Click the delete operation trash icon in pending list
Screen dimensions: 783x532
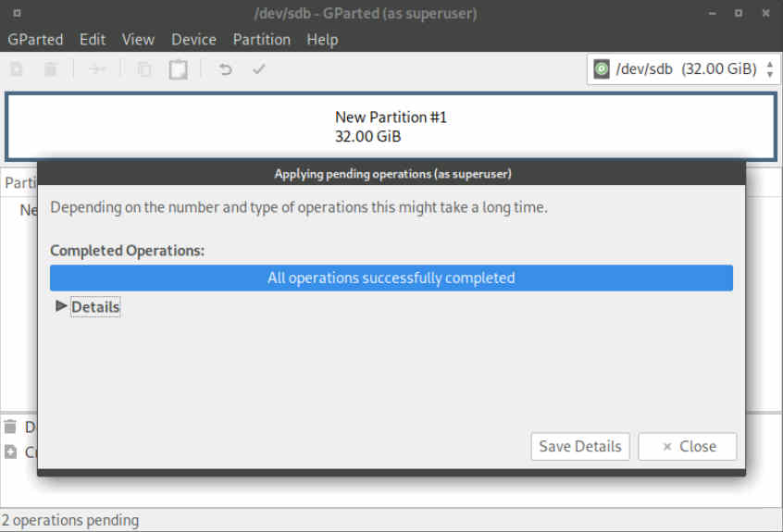coord(10,427)
